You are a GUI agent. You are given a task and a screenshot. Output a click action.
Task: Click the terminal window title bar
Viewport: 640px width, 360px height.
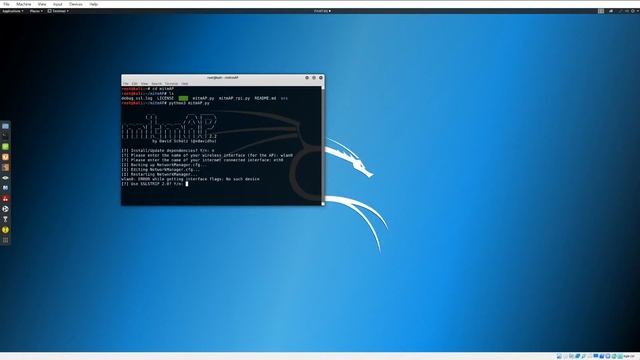point(222,78)
